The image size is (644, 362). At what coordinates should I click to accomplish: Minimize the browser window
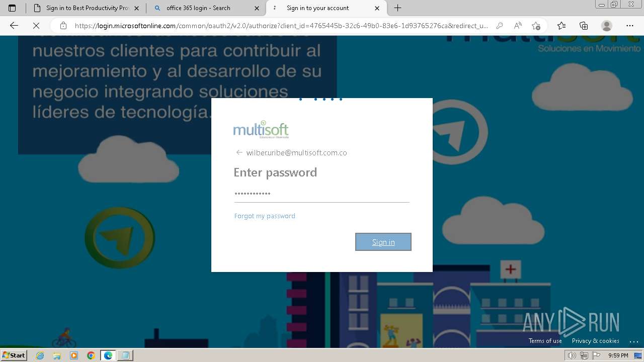[x=602, y=5]
